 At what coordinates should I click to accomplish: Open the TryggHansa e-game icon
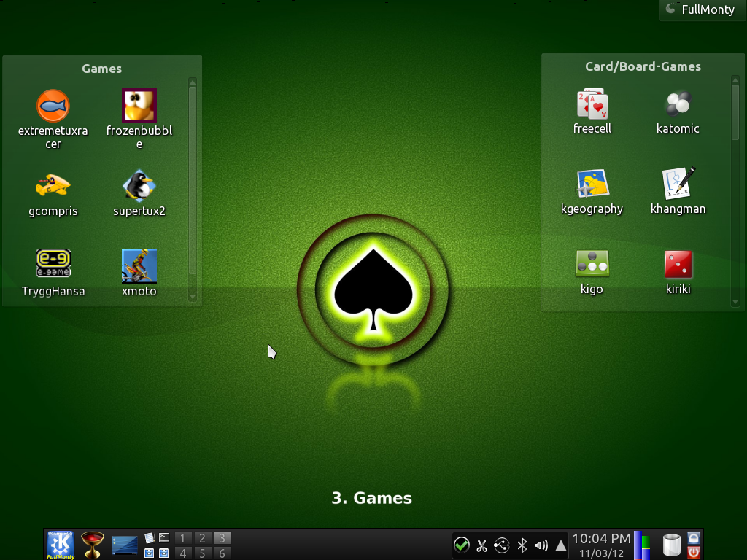53,262
